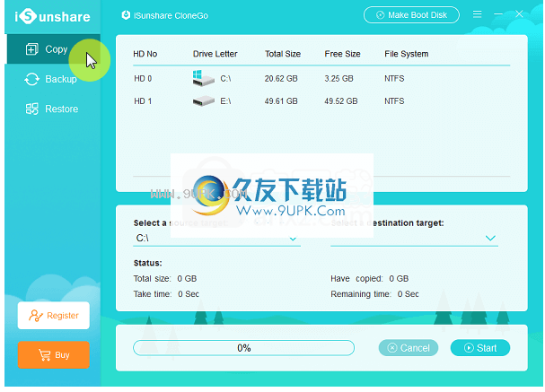The image size is (545, 392).
Task: Click the Remaining time: 0 Sec status
Action: (x=374, y=294)
